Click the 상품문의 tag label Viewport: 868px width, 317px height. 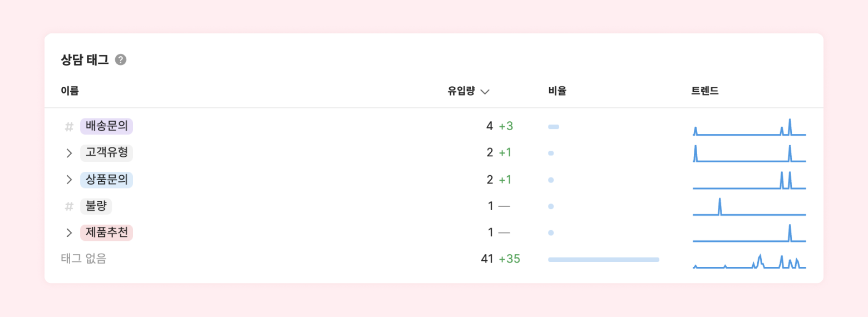pos(106,180)
